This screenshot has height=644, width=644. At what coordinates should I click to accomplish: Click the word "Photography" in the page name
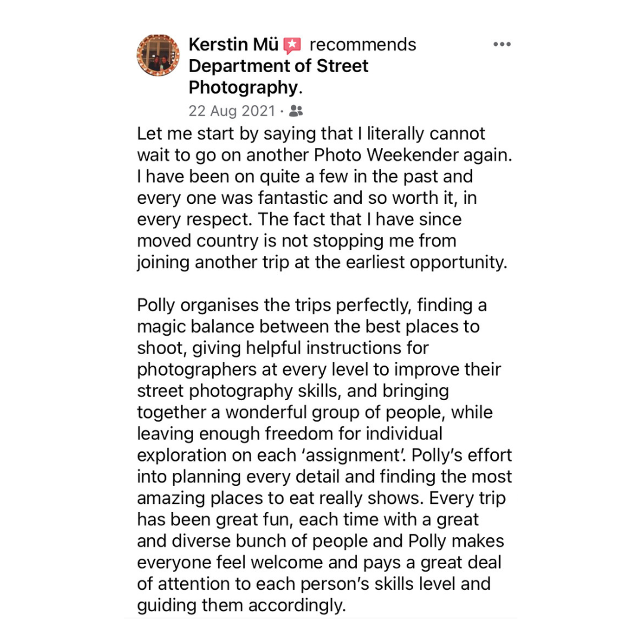pos(242,88)
